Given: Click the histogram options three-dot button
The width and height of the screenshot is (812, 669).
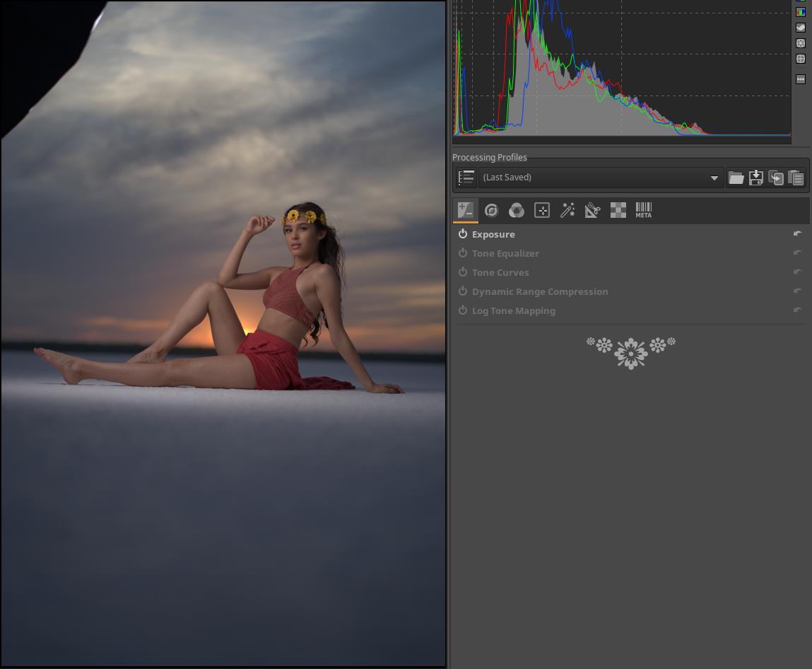Looking at the screenshot, I should (801, 79).
